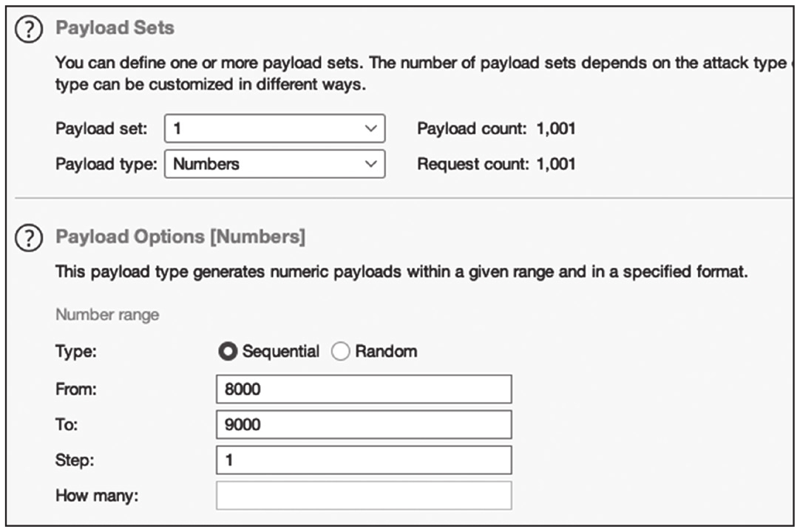Click the empty How many field
This screenshot has width=800, height=532.
[363, 495]
